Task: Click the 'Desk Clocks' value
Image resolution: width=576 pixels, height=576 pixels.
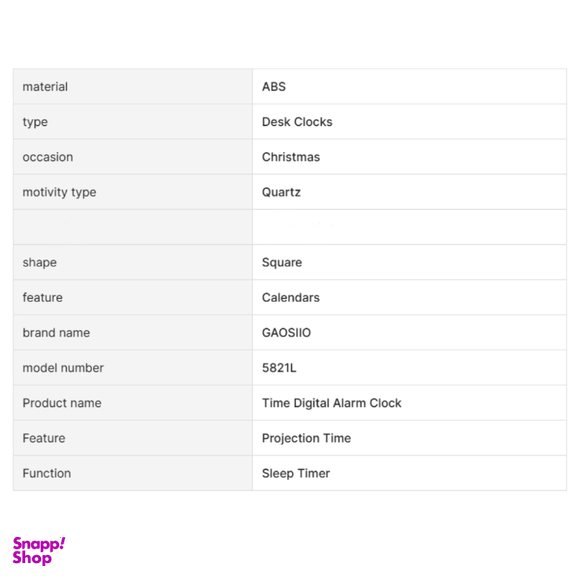Action: coord(297,122)
